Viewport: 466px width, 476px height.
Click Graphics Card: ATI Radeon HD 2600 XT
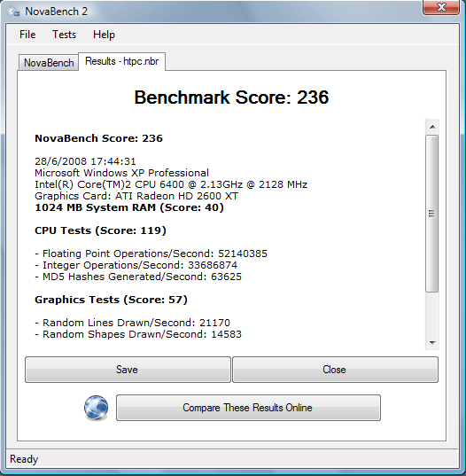(x=136, y=196)
